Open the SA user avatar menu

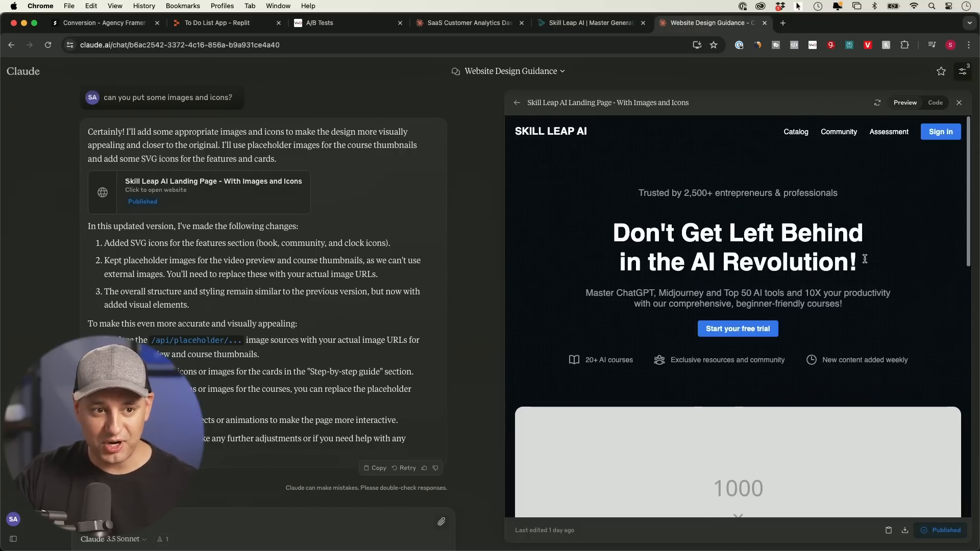click(13, 519)
